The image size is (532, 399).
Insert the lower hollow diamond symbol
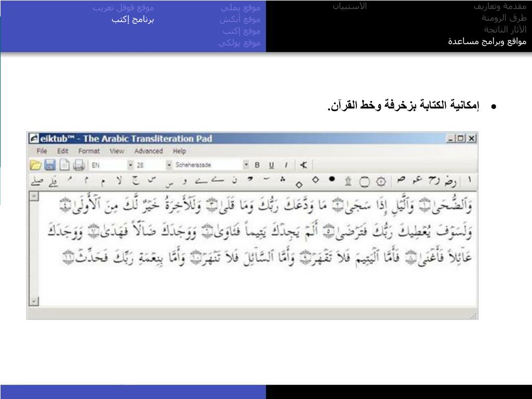[x=299, y=184]
